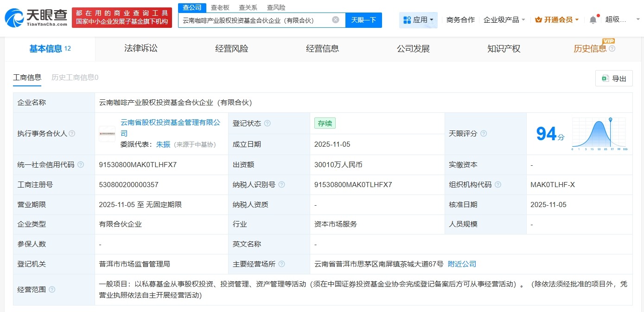Open the 附近公司 link
This screenshot has height=312, width=644.
click(x=462, y=264)
